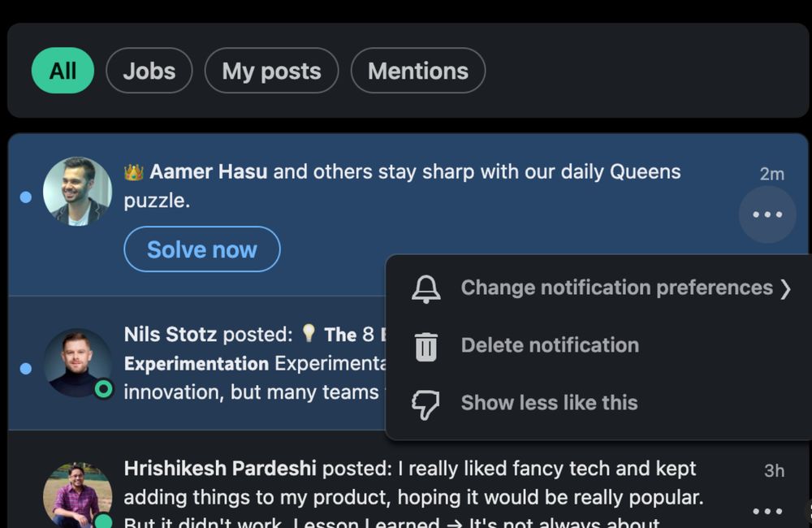Click the trash can icon
This screenshot has height=528, width=812.
[426, 346]
